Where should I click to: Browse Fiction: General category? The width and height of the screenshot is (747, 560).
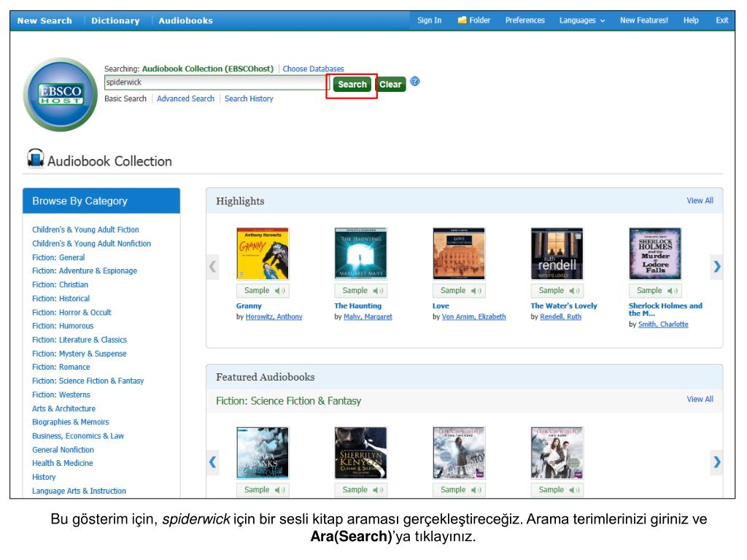tap(58, 257)
